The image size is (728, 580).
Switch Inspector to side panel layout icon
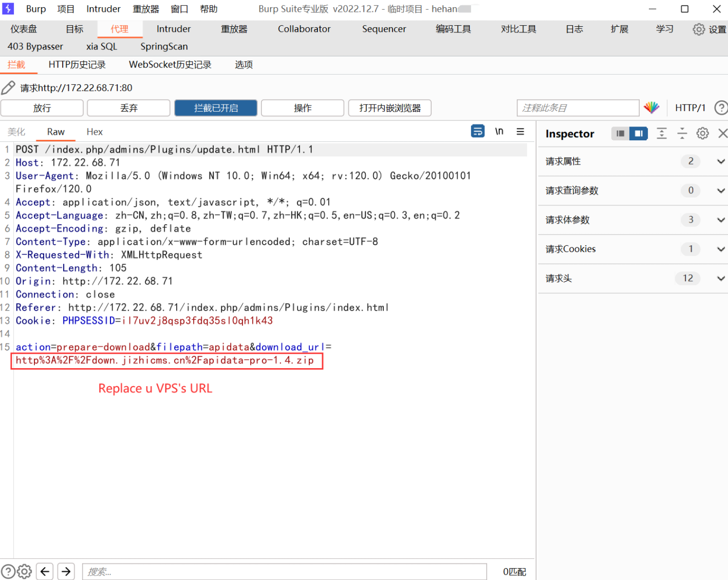639,134
